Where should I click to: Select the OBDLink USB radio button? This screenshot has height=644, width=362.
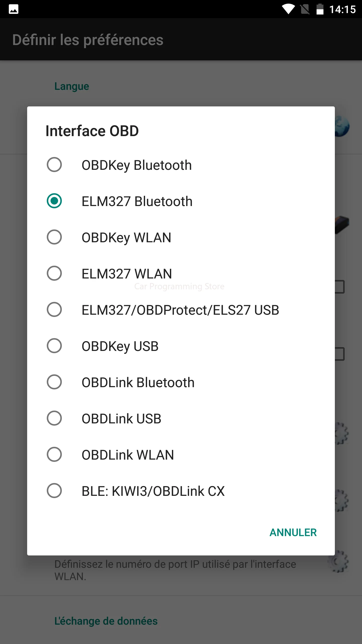(54, 418)
